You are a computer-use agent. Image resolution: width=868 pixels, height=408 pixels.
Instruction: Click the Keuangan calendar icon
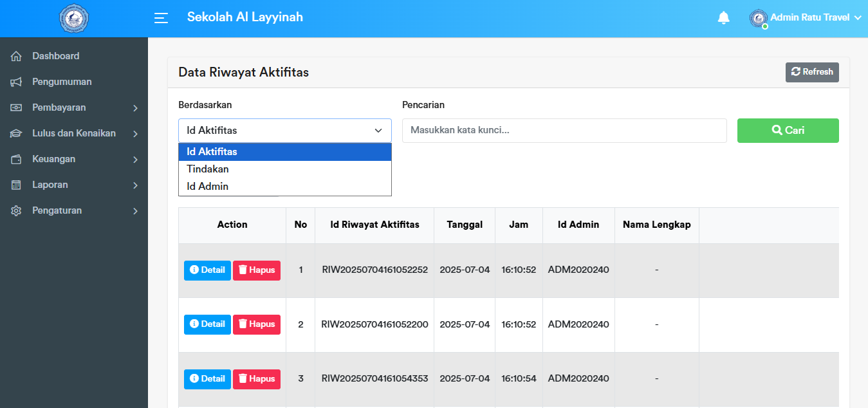[x=16, y=159]
